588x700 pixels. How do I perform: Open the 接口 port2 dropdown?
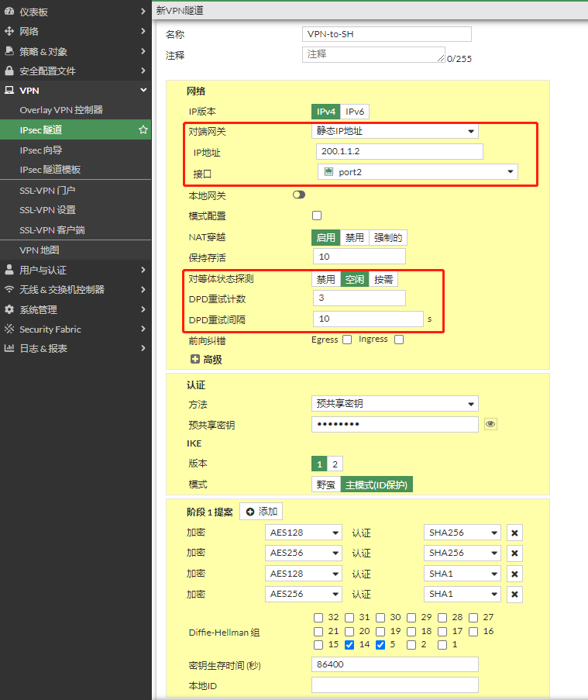418,172
